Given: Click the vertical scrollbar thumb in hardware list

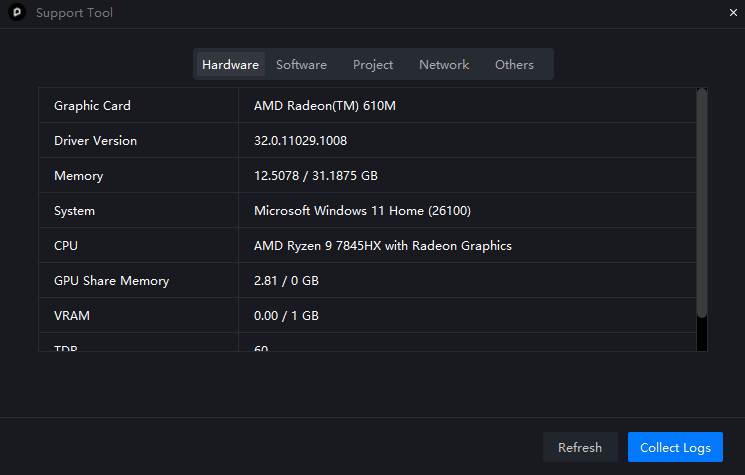Looking at the screenshot, I should [x=702, y=203].
